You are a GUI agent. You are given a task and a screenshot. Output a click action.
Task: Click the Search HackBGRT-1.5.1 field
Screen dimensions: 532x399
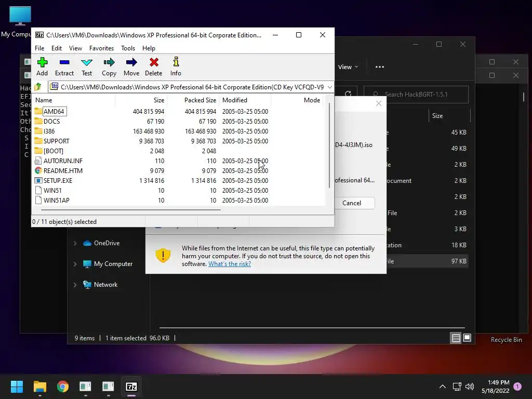tap(416, 95)
